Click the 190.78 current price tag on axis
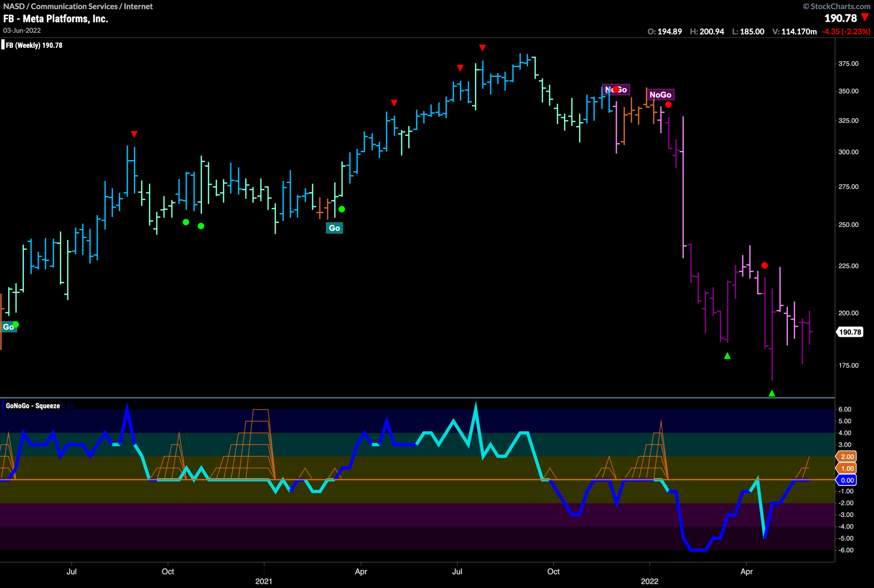This screenshot has height=588, width=874. tap(850, 332)
